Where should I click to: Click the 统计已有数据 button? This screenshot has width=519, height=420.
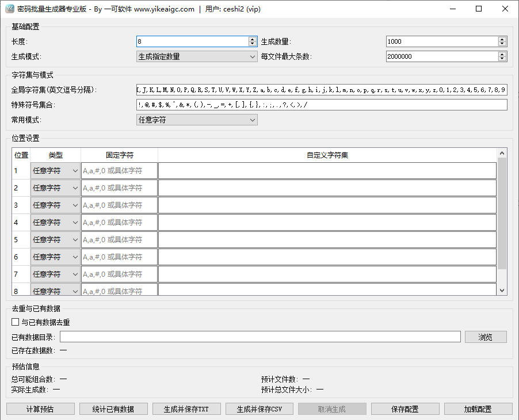(113, 408)
